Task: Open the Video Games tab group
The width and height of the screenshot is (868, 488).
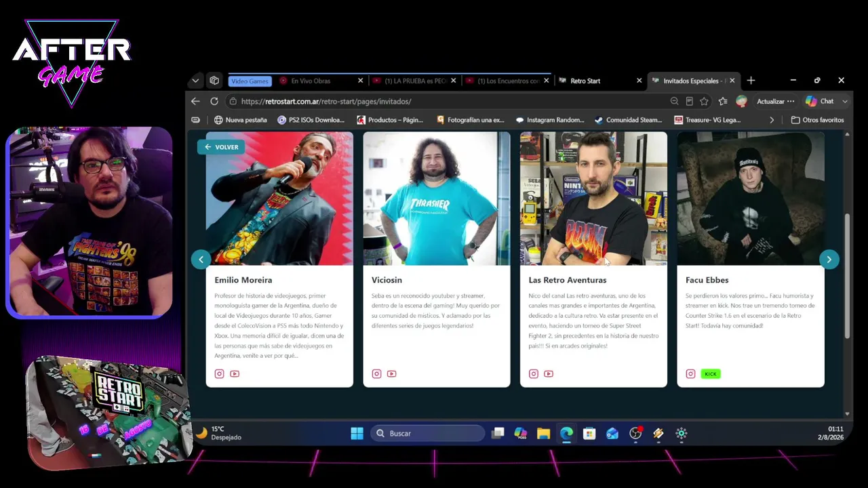Action: [250, 81]
